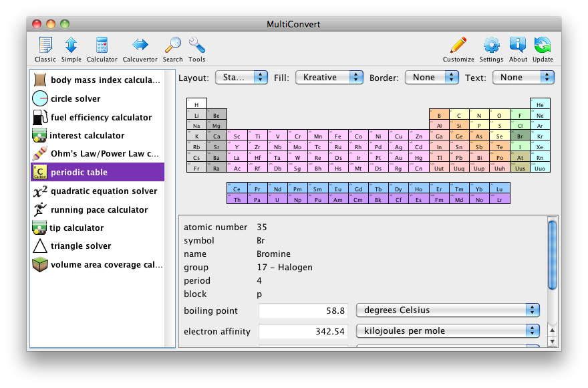Select Calcium (Ca) element cell
588x388 pixels.
(216, 136)
